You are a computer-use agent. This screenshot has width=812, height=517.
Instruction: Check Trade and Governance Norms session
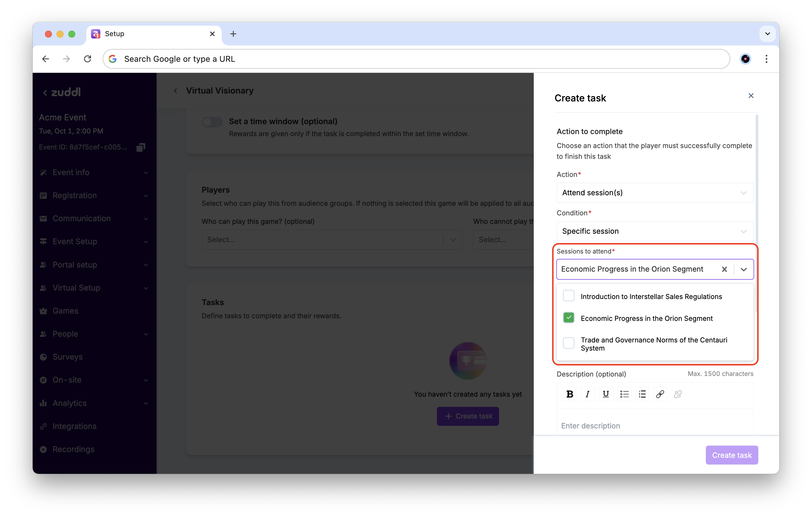568,343
